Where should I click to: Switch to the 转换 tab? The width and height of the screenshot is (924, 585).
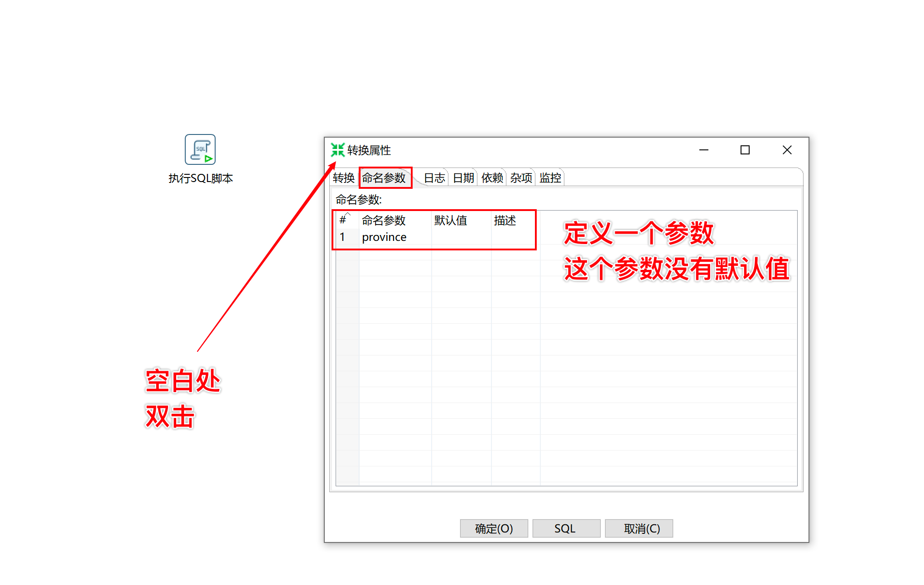343,178
